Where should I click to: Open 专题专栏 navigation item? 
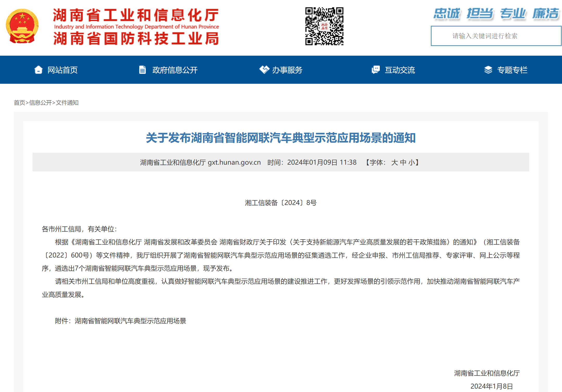(512, 70)
